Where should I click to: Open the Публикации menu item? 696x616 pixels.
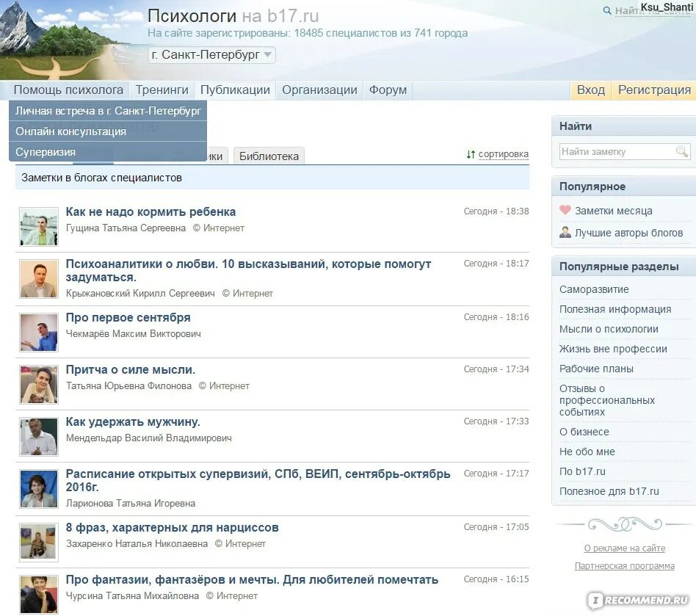(x=235, y=90)
